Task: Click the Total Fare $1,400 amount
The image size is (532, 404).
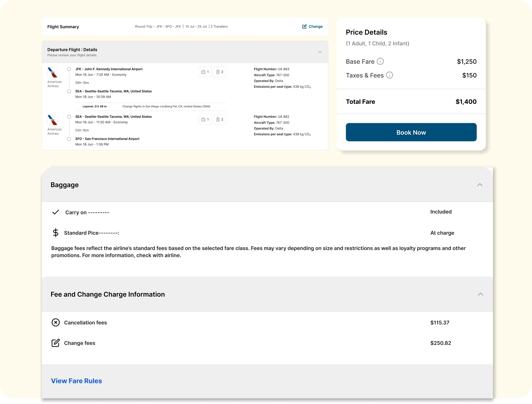Action: point(466,102)
